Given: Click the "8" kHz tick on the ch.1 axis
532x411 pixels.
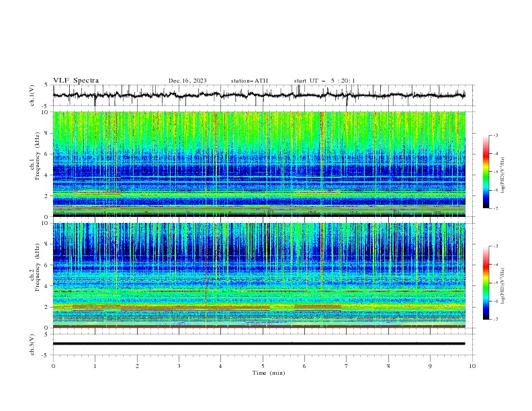Looking at the screenshot, I should (x=47, y=133).
